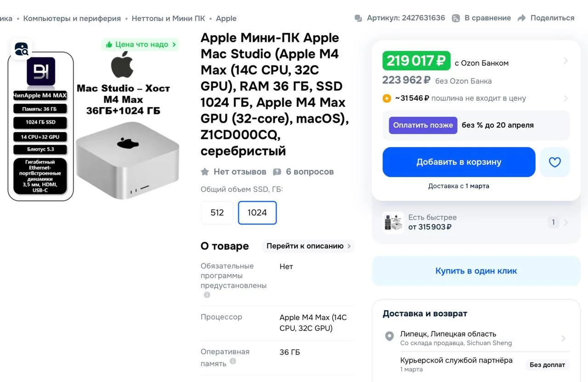Select the 512 GB SSD option
Viewport: 588px width, 382px height.
tap(217, 212)
